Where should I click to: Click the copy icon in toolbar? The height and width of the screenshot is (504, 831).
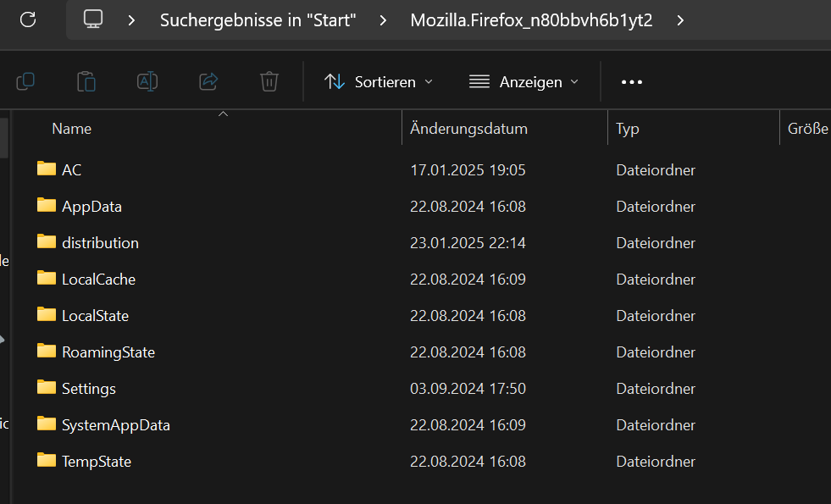click(25, 81)
